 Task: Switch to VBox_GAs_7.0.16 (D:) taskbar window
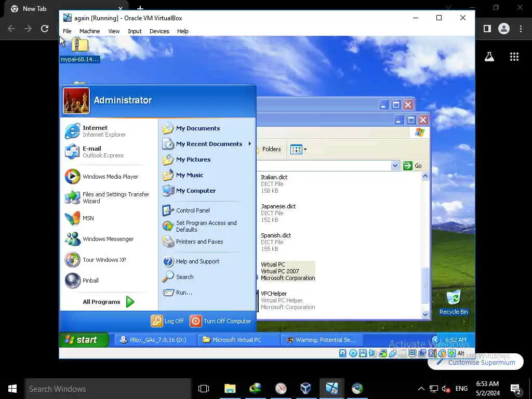156,340
